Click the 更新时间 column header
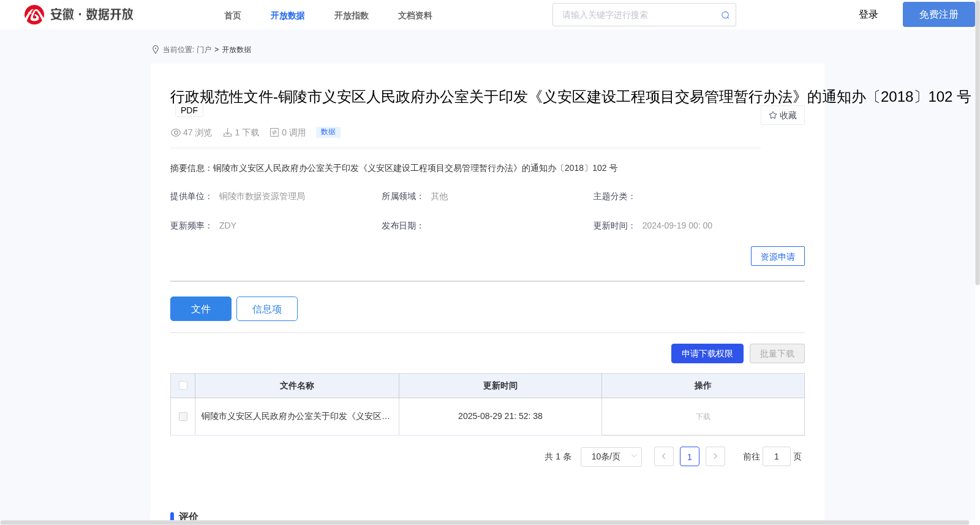Viewport: 980px width, 525px height. coord(500,385)
